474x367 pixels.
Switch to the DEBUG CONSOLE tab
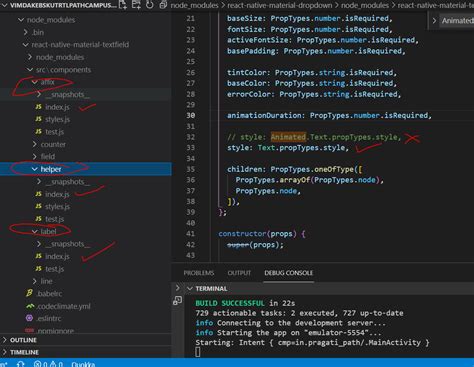pyautogui.click(x=289, y=273)
